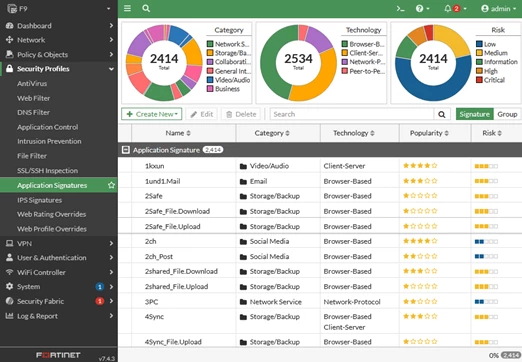
Task: Click the System notification badge 1
Action: tap(99, 287)
